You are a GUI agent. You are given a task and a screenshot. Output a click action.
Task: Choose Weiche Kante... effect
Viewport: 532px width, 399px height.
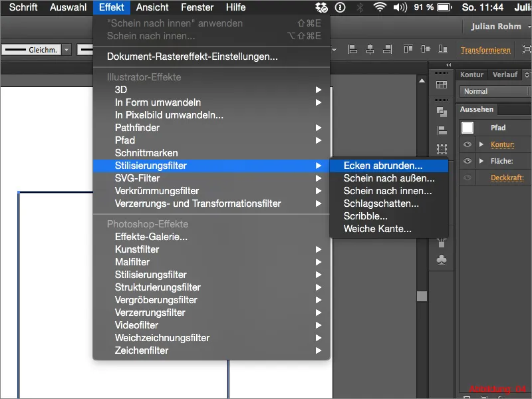(x=389, y=229)
